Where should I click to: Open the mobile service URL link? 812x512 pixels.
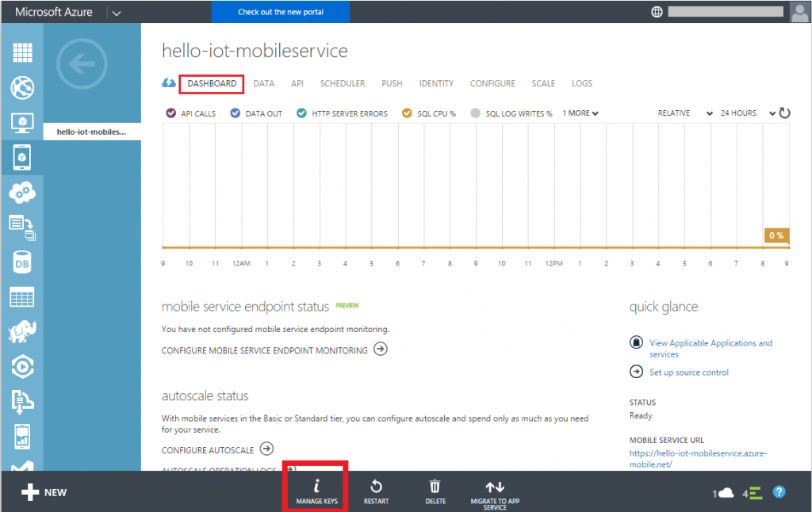tap(698, 459)
